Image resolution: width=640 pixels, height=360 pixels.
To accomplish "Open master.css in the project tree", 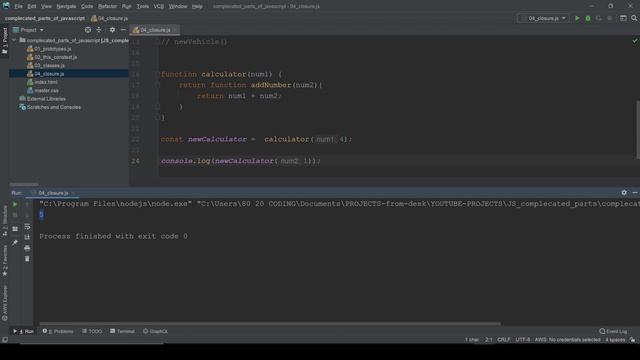I will 47,91.
